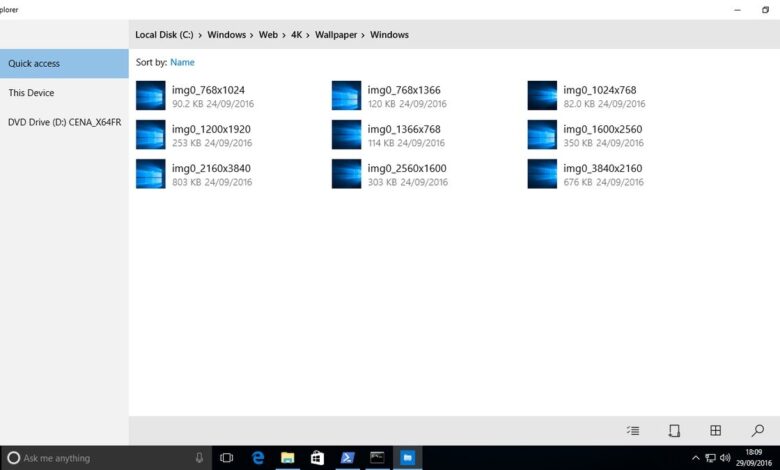The height and width of the screenshot is (470, 780).
Task: Go to Local Disk (C:) breadcrumb
Action: pyautogui.click(x=164, y=35)
